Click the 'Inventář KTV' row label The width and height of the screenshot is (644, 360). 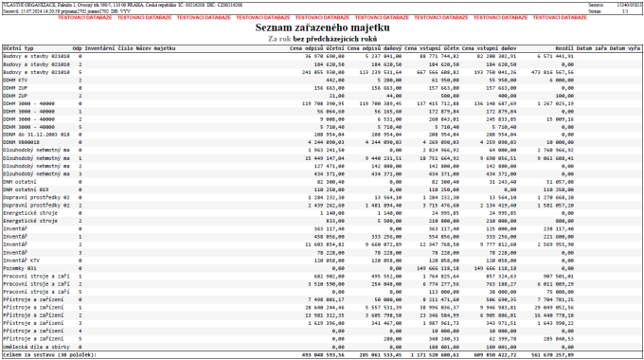tap(22, 261)
